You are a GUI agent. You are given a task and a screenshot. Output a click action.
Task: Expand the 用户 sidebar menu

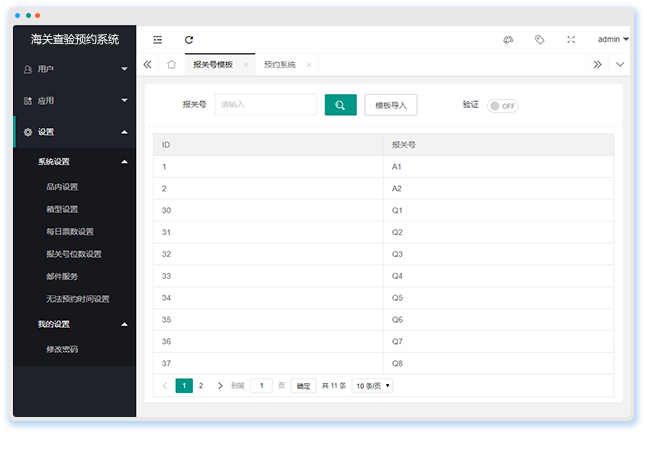coord(75,69)
